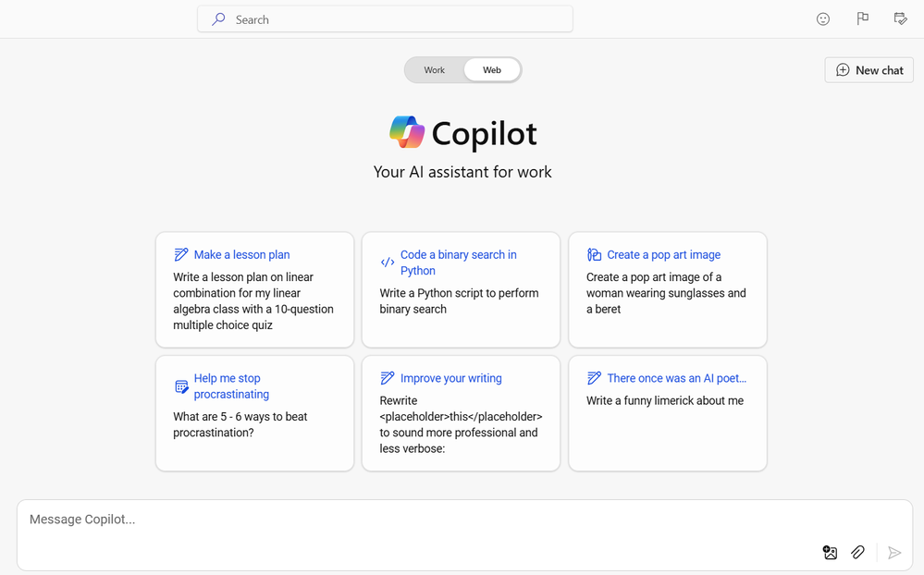The width and height of the screenshot is (924, 575).
Task: Click the 'Your AI assistant for work' tagline
Action: click(x=462, y=172)
